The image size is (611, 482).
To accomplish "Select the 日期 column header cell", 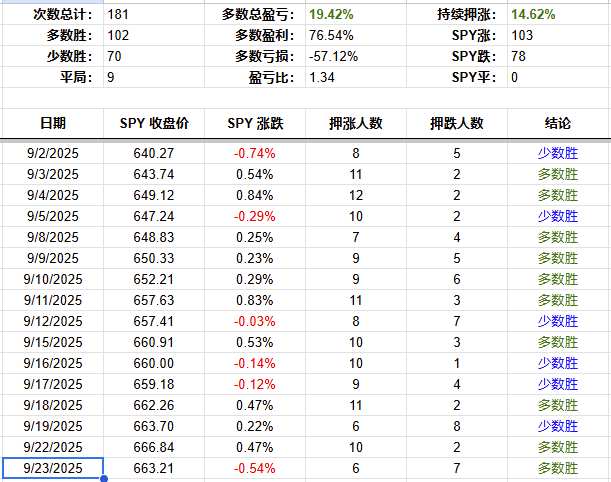I will pos(53,123).
